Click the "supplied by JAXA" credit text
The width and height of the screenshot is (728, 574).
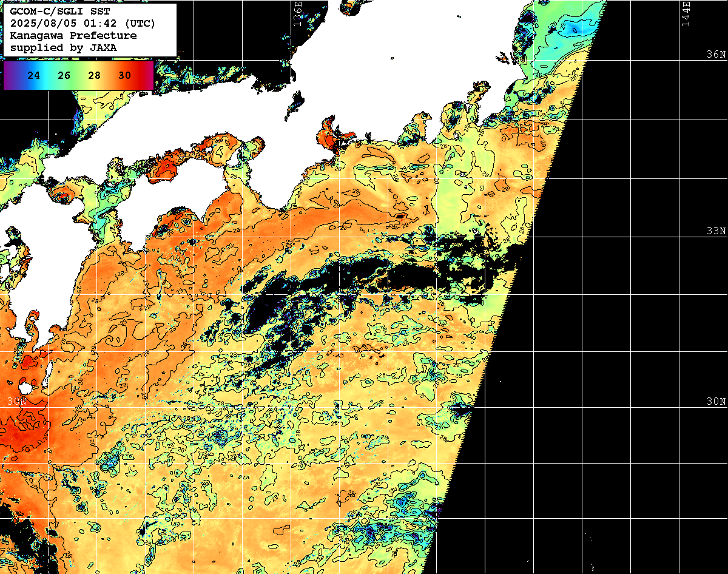(x=64, y=47)
